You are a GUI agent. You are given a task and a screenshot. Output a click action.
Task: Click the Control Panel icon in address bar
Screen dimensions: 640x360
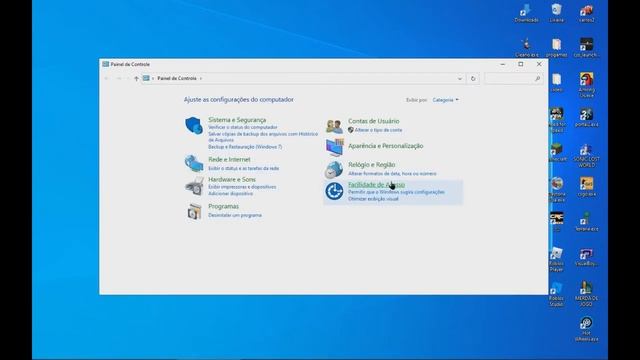pos(146,78)
